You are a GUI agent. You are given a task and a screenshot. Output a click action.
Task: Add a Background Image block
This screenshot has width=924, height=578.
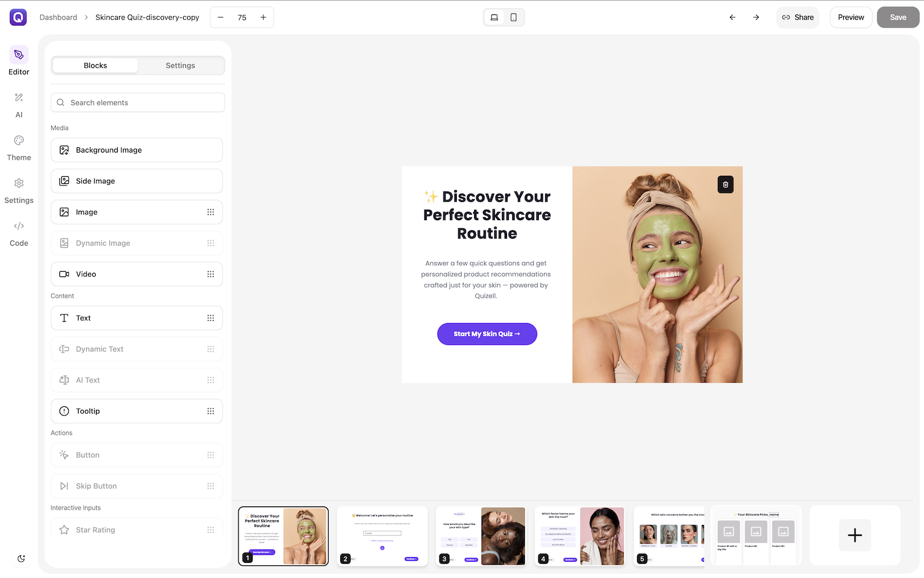[x=137, y=150]
